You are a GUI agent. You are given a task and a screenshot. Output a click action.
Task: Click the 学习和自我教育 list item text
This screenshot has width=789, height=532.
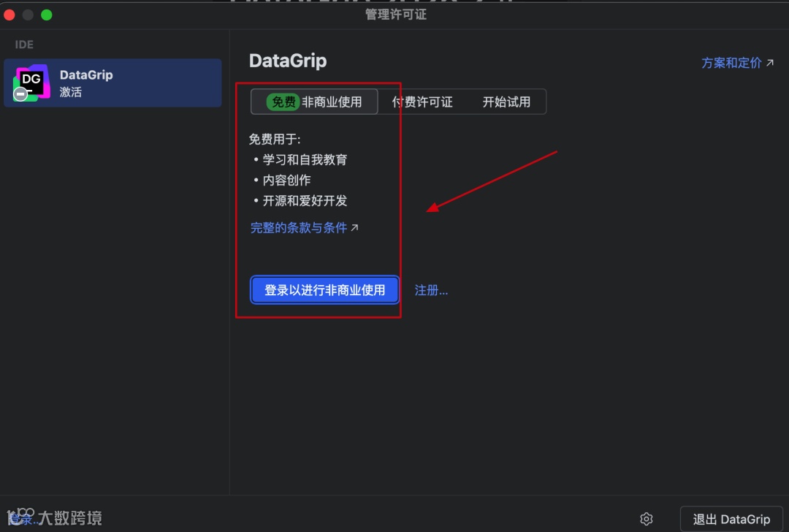pos(305,159)
